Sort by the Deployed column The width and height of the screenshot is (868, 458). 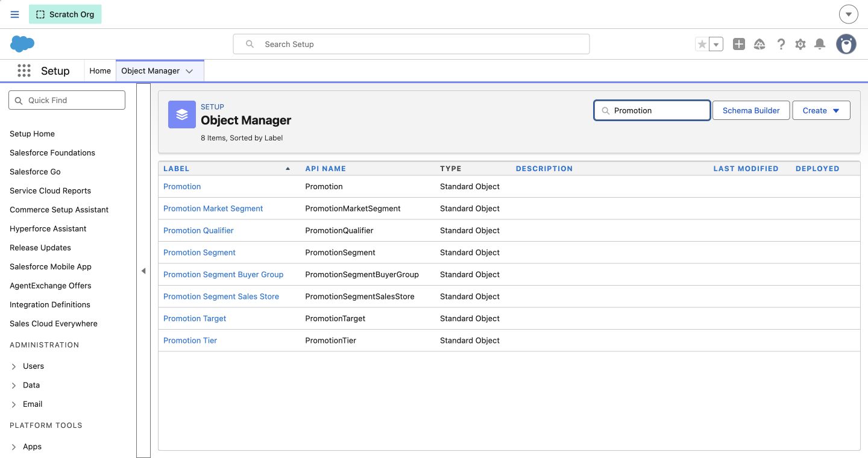[817, 169]
